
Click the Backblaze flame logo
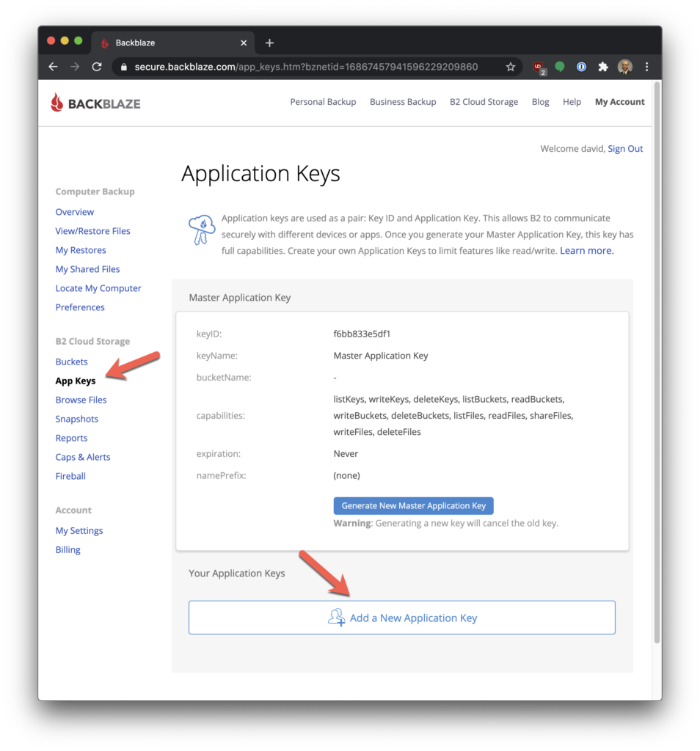coord(57,103)
